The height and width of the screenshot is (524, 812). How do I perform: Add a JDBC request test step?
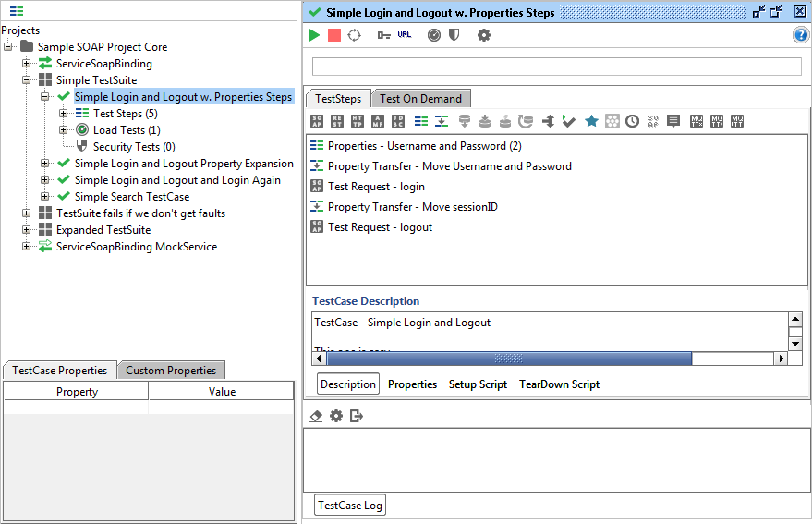[398, 121]
